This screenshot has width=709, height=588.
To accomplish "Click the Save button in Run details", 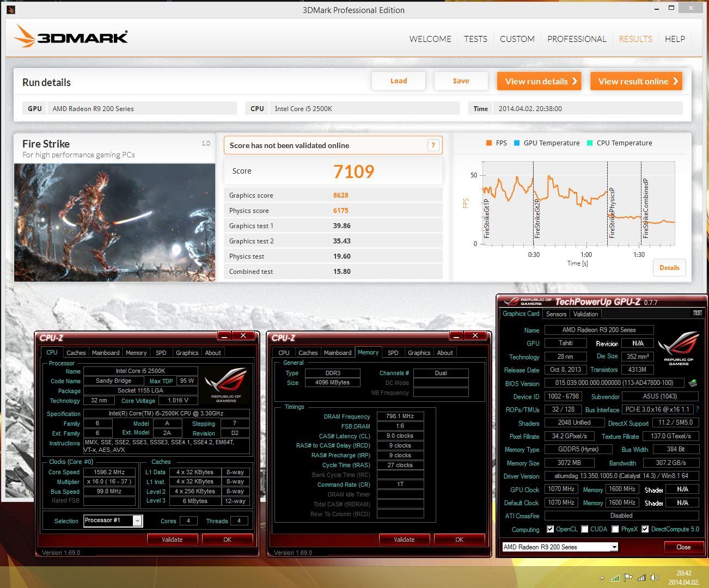I will tap(461, 81).
